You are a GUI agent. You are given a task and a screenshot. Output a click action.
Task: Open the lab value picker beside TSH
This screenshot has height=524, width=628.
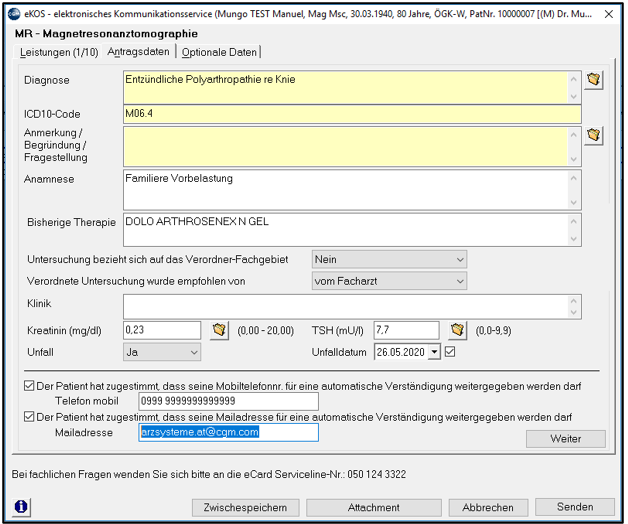(457, 331)
